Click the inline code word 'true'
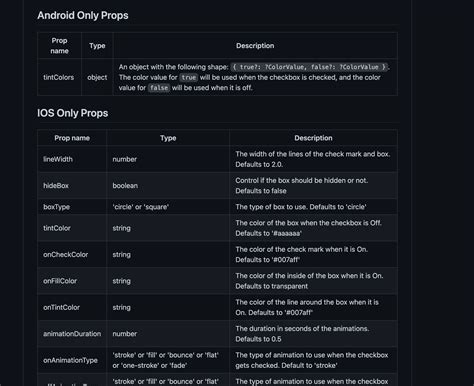474x386 pixels. coord(189,77)
